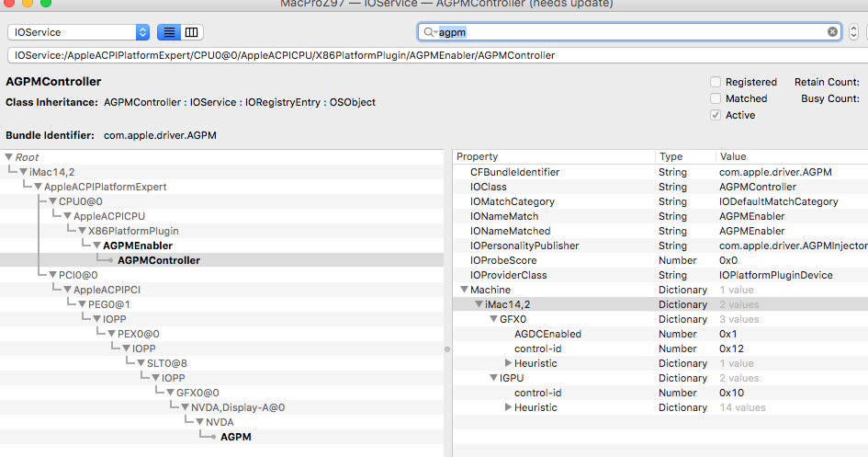Viewport: 868px width, 457px height.
Task: Select the IONameMatched property row
Action: (660, 231)
